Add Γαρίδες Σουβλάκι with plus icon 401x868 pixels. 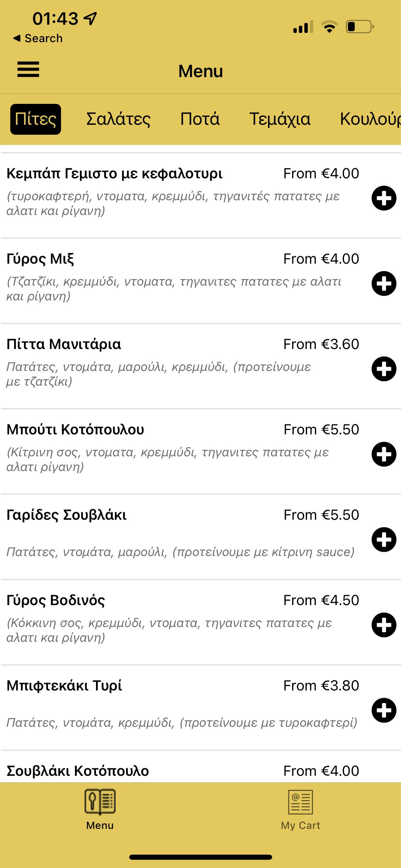point(384,540)
